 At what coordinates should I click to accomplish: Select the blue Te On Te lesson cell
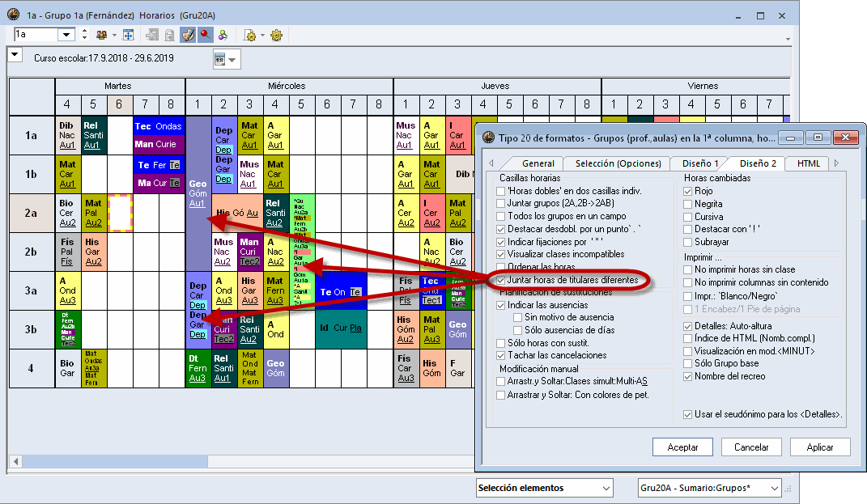[341, 291]
